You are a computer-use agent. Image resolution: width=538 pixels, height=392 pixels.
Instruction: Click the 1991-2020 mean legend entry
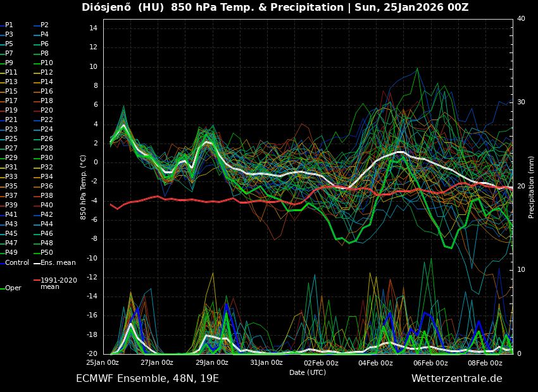(x=58, y=283)
